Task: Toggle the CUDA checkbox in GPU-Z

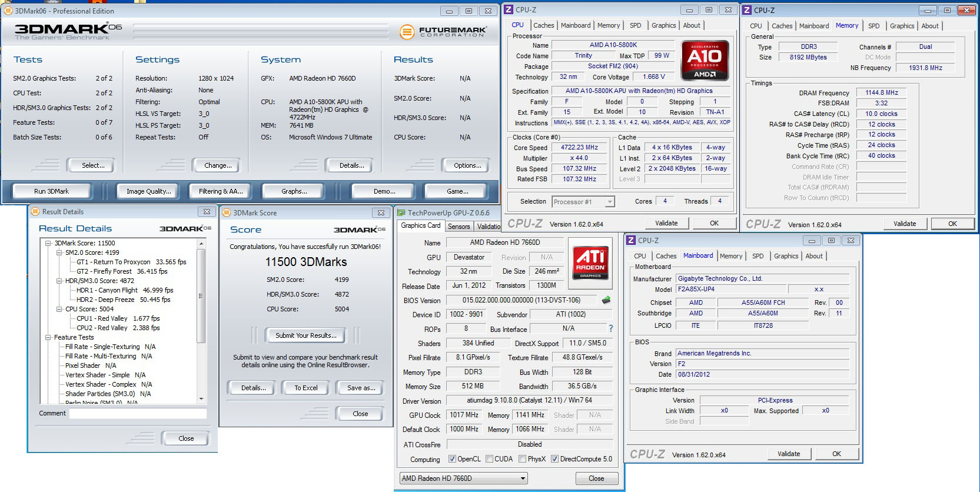Action: (489, 459)
